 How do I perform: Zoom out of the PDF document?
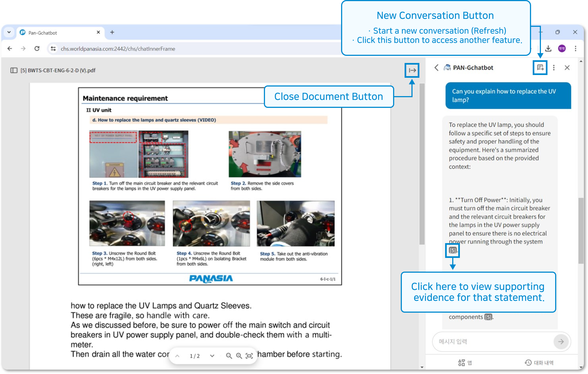tap(229, 356)
